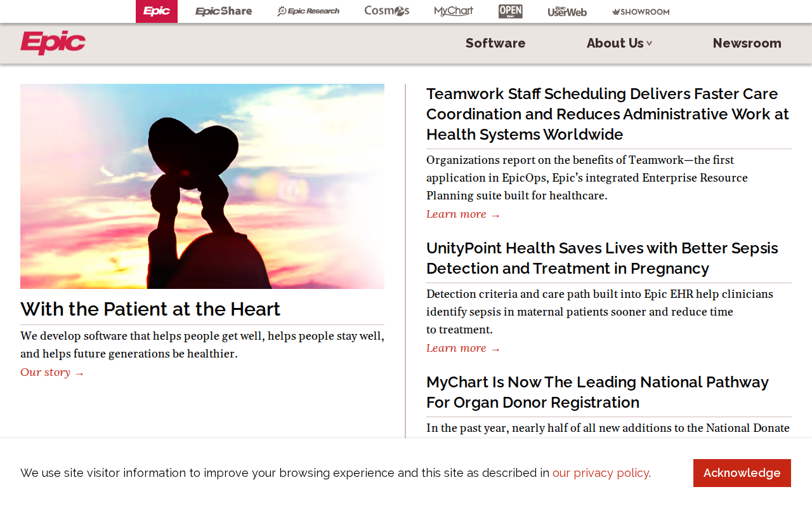Open the Teamwork Staff Scheduling article headline

pos(608,114)
